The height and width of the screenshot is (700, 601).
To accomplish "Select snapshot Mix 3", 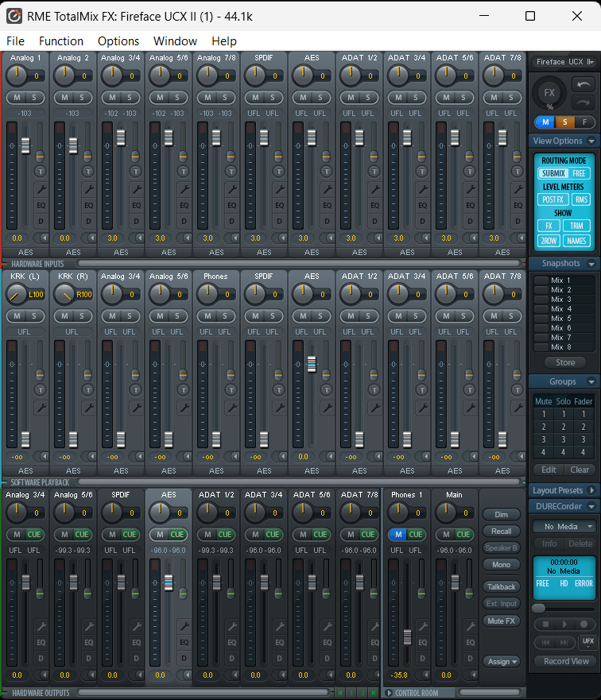I will click(564, 299).
